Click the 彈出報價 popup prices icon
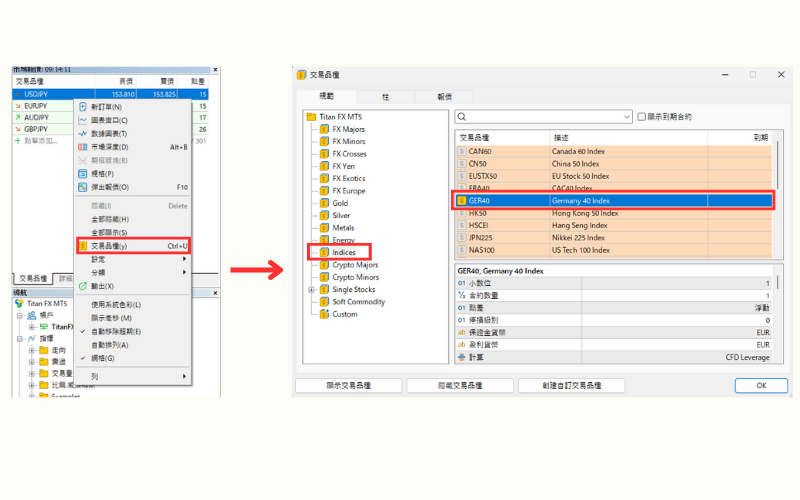 tap(83, 187)
